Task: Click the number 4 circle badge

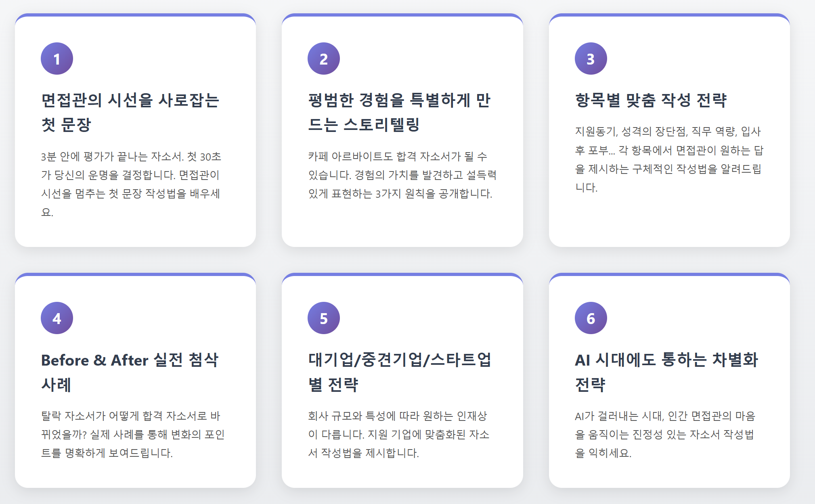Action: pos(57,318)
